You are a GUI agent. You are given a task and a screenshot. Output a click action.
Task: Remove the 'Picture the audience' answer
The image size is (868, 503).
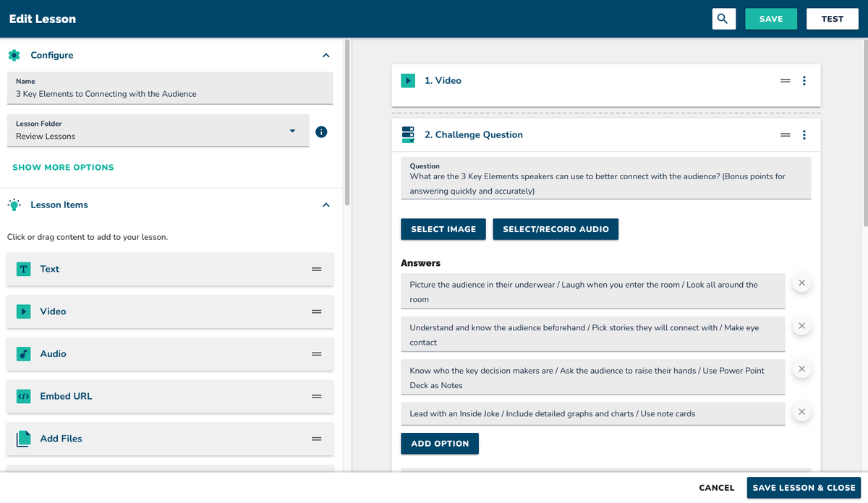[x=801, y=283]
